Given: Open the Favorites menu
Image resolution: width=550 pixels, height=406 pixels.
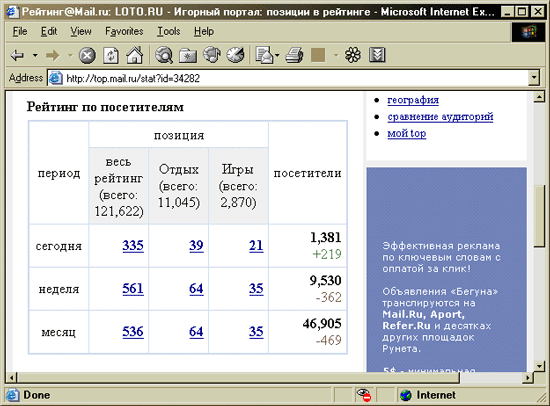Looking at the screenshot, I should [x=124, y=32].
